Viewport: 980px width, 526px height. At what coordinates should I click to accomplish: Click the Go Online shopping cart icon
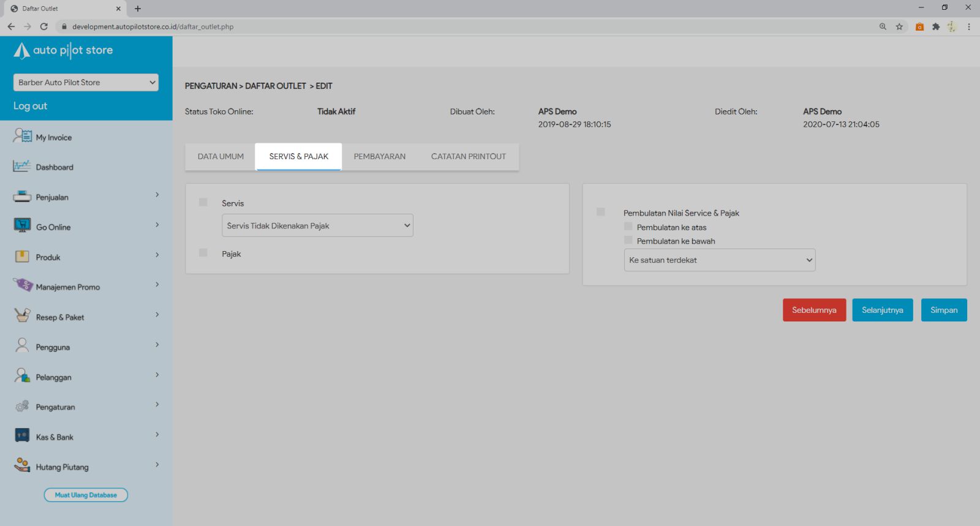[x=22, y=226]
